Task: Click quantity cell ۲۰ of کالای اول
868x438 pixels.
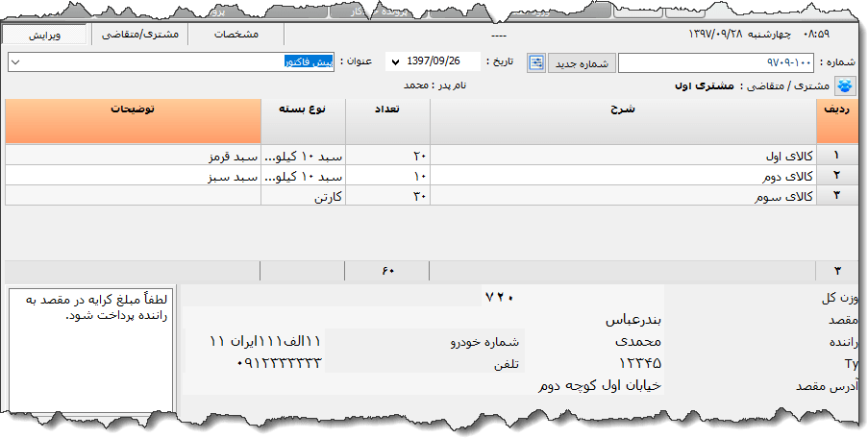Action: coord(387,156)
